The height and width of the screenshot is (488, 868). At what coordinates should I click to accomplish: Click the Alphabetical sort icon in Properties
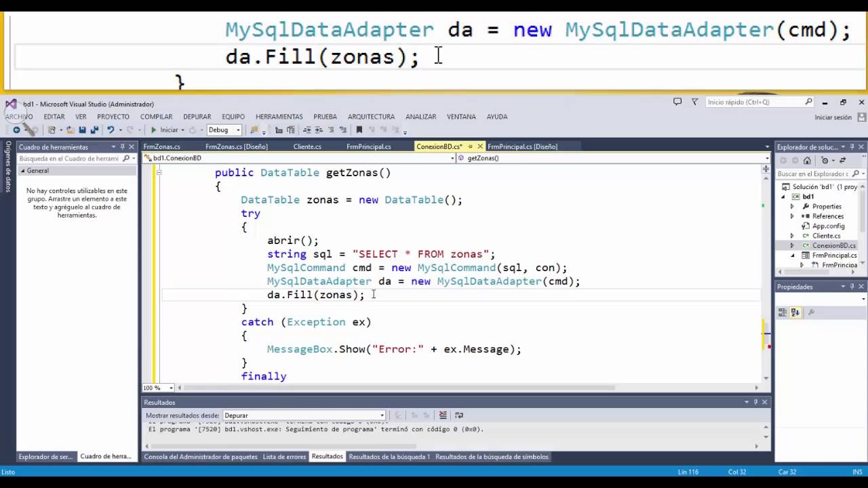tap(795, 312)
